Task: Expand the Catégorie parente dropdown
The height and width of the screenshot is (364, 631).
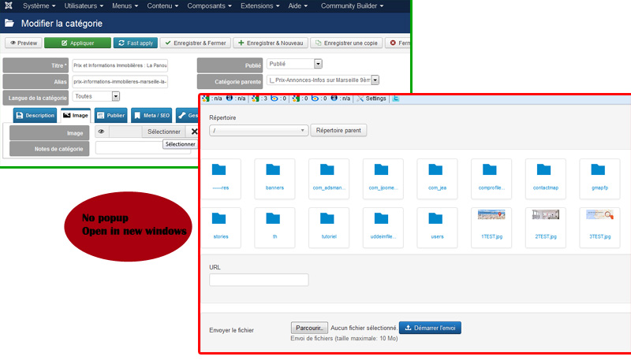Action: tap(375, 80)
